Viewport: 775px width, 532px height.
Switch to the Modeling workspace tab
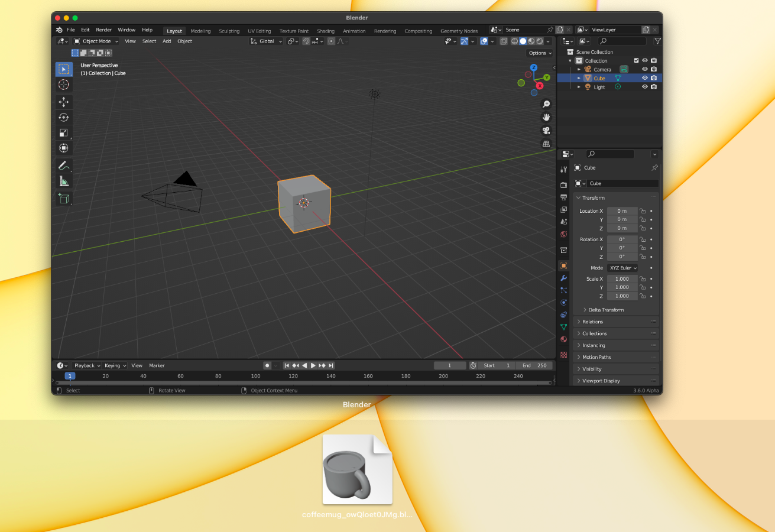coord(200,31)
